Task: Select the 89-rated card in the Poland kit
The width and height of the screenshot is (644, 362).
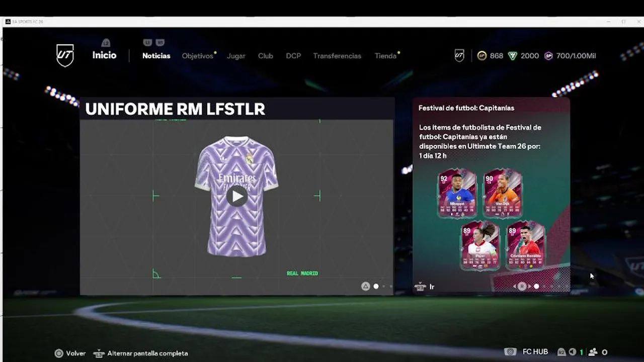Action: 480,246
